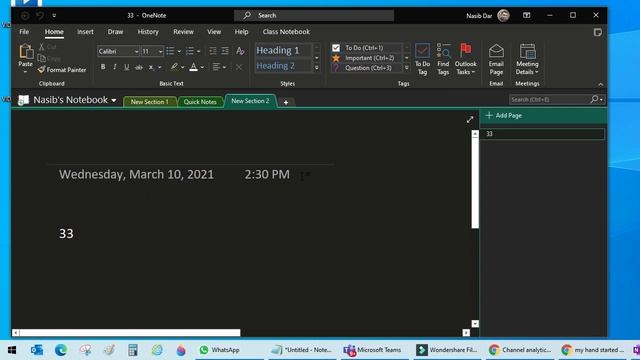Click the subscript x icon
The width and height of the screenshot is (640, 360).
point(151,67)
